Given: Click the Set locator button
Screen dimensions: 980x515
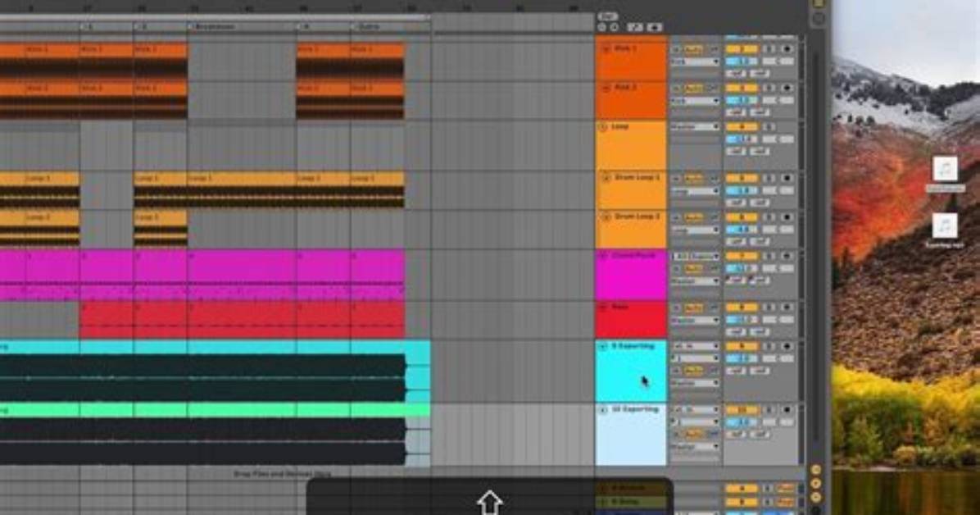Looking at the screenshot, I should pyautogui.click(x=607, y=16).
